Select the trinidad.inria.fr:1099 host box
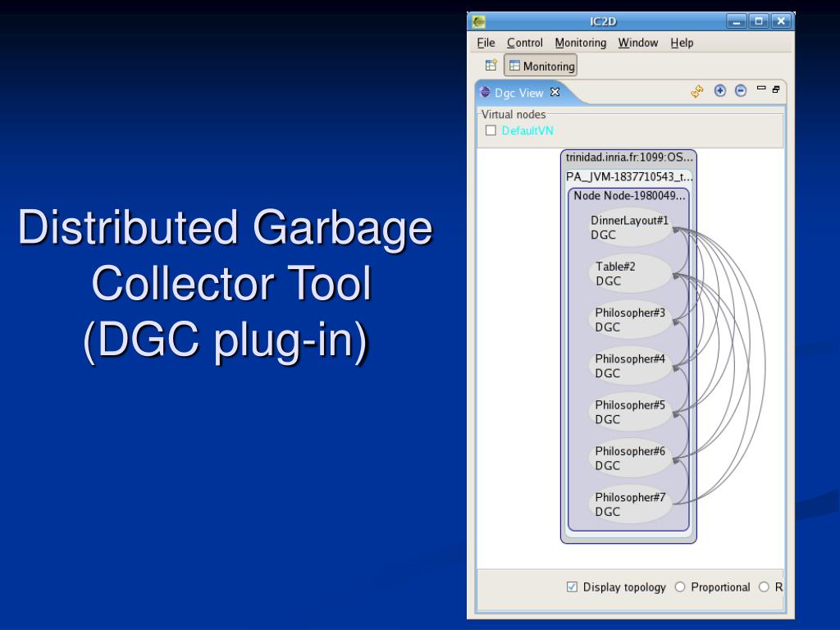The height and width of the screenshot is (630, 840). pos(629,157)
